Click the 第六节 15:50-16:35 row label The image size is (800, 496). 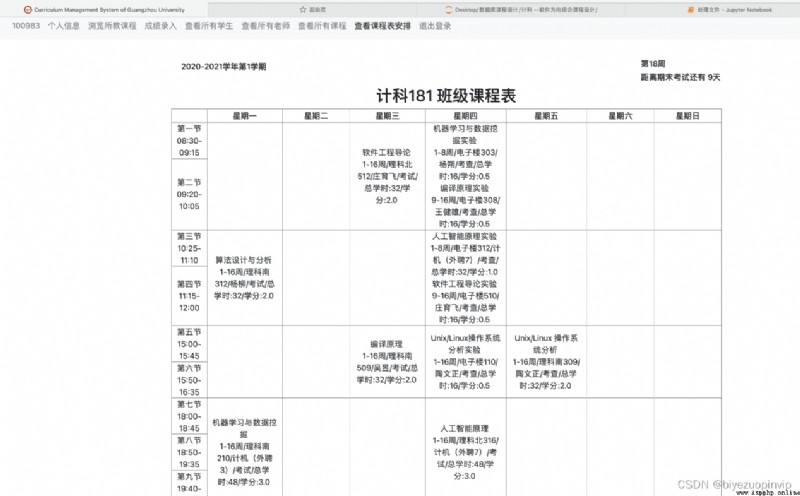[x=189, y=380]
